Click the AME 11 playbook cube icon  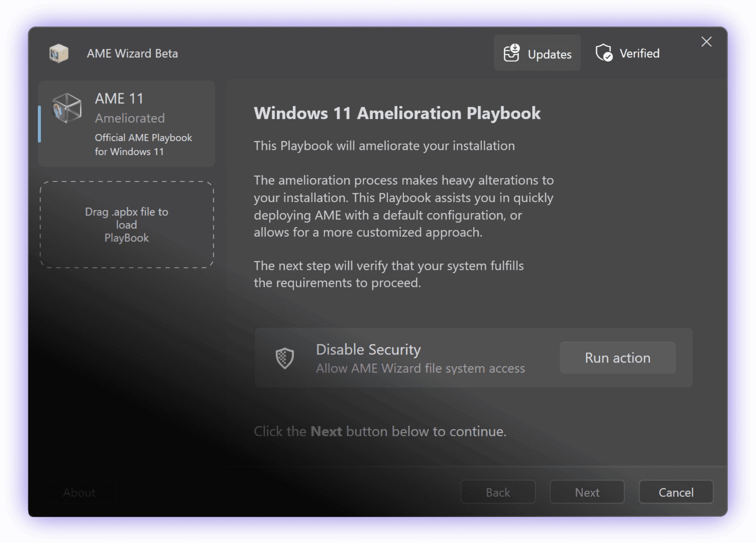(67, 108)
